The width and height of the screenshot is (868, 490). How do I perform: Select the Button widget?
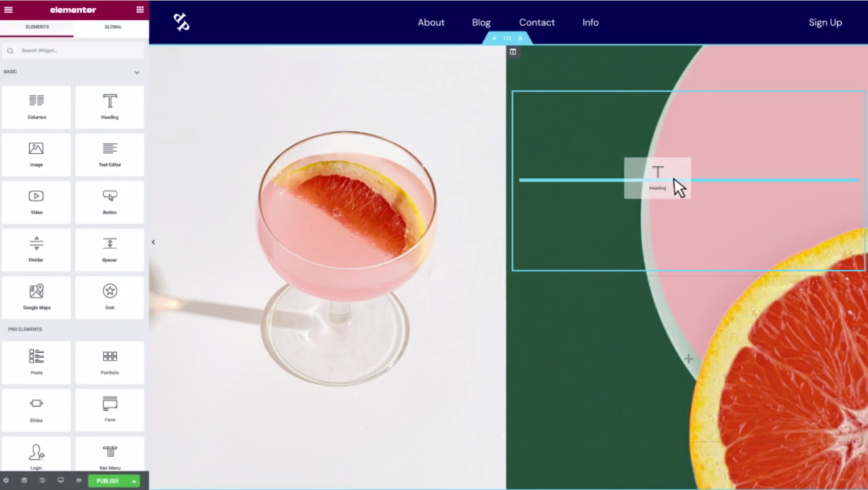point(110,202)
